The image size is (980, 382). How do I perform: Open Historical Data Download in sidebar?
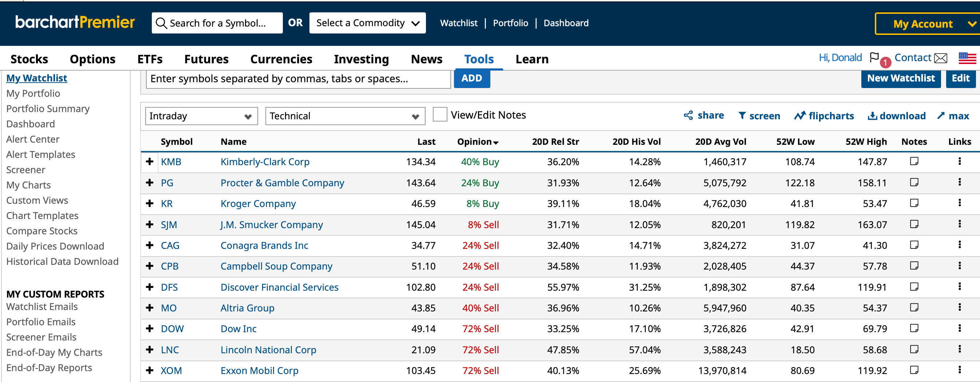62,262
